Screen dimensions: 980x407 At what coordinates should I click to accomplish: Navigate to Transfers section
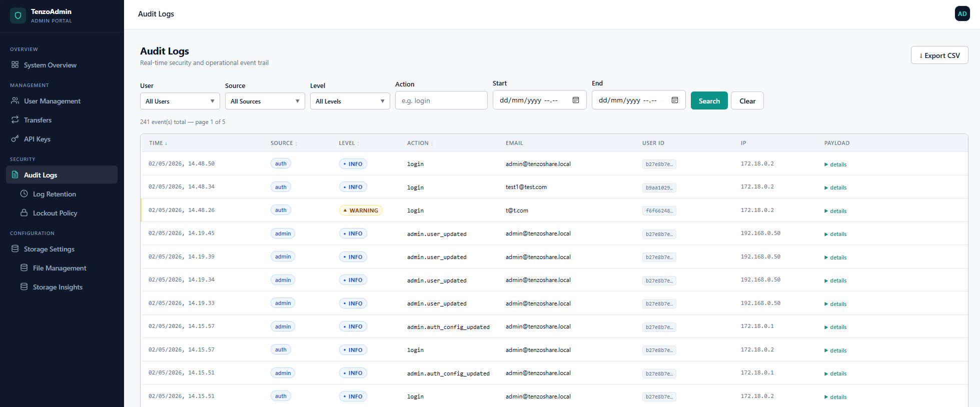tap(62, 120)
